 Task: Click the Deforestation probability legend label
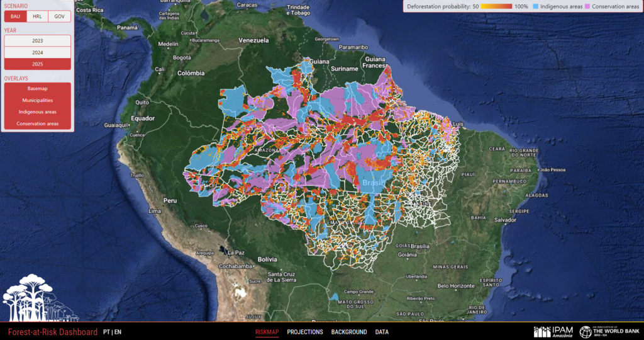click(x=438, y=6)
